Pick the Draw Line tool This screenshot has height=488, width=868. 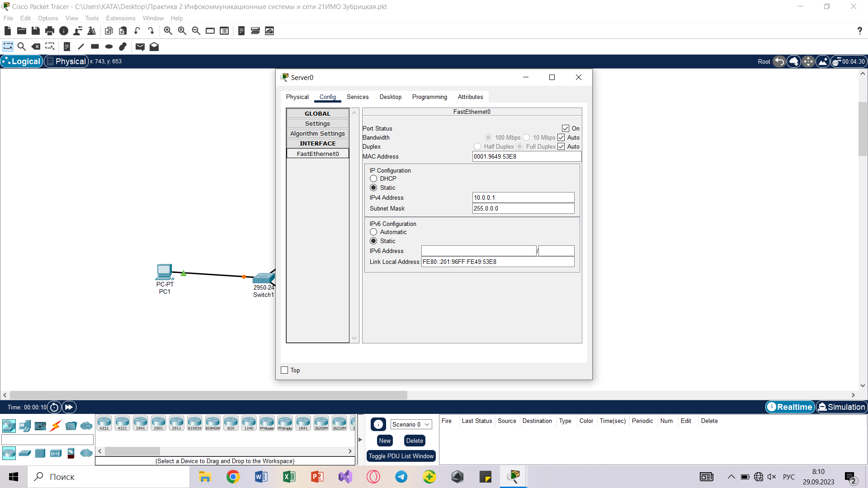pos(81,47)
